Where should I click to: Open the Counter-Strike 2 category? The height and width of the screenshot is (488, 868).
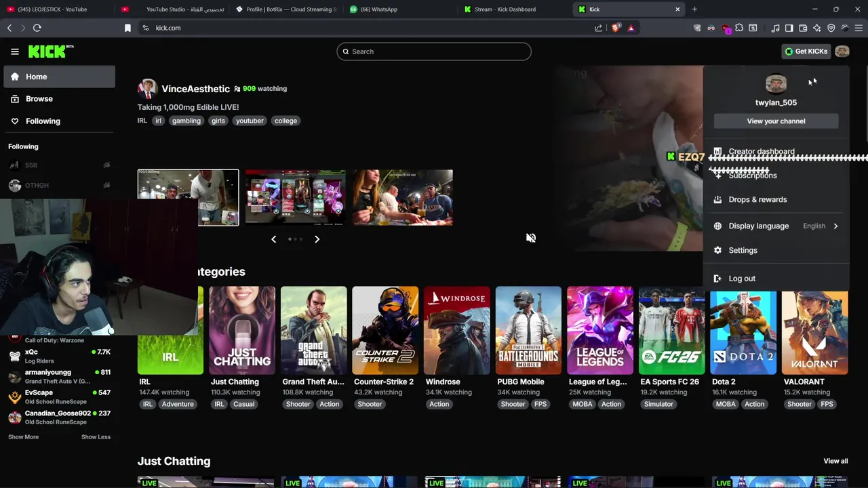point(385,330)
